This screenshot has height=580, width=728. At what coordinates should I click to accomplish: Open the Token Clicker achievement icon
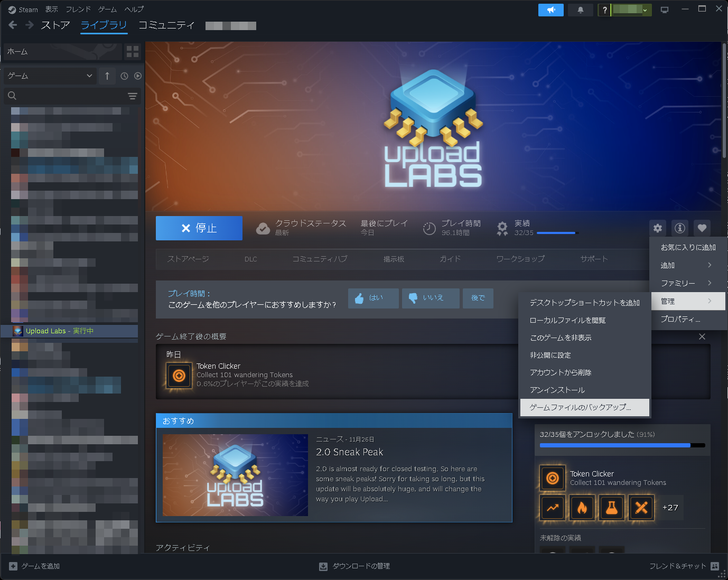click(x=552, y=478)
